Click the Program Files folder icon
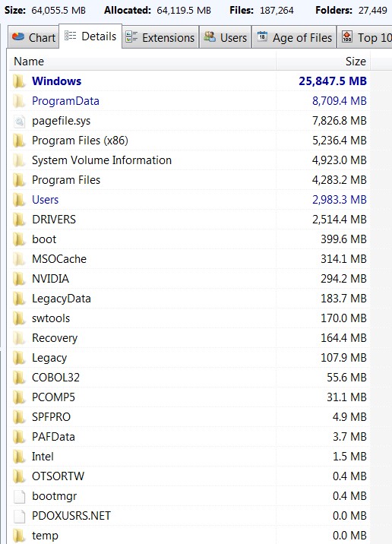 click(19, 180)
